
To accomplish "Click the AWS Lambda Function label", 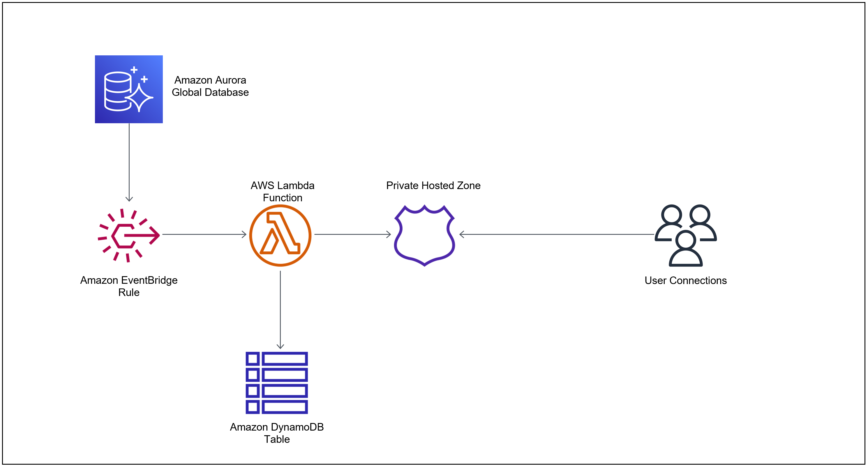I will (282, 191).
